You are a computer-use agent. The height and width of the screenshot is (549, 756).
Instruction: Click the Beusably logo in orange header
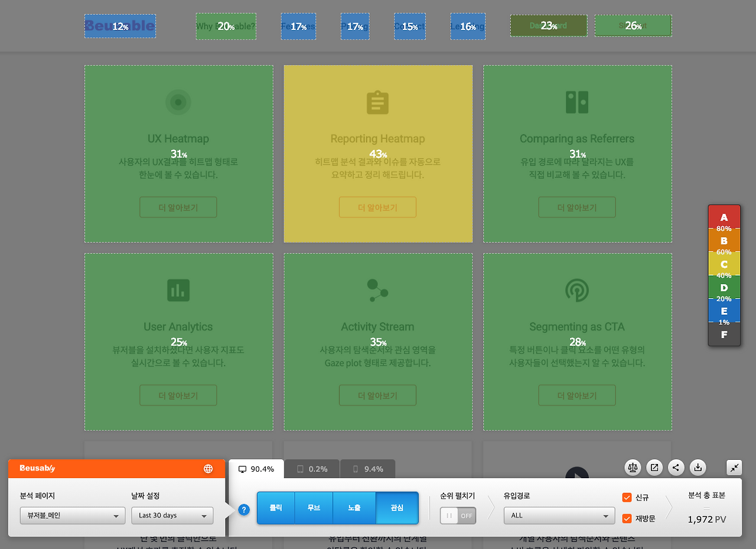point(37,468)
